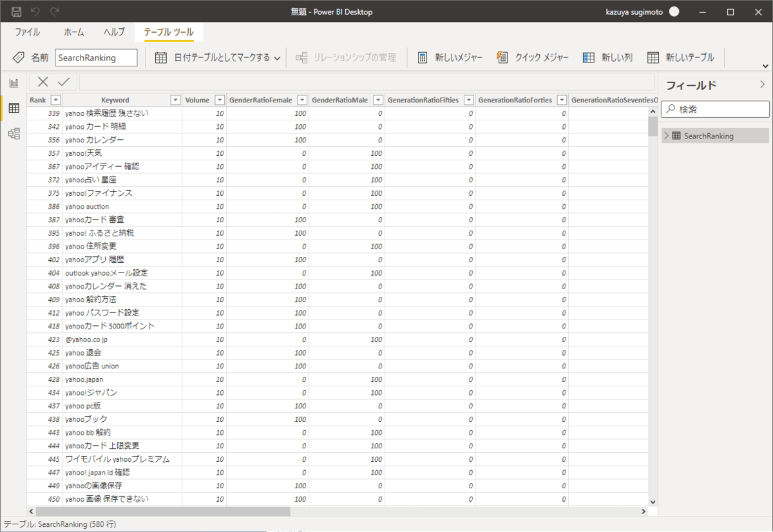Add a new column with 新しい列
This screenshot has height=532, width=773.
(x=589, y=57)
